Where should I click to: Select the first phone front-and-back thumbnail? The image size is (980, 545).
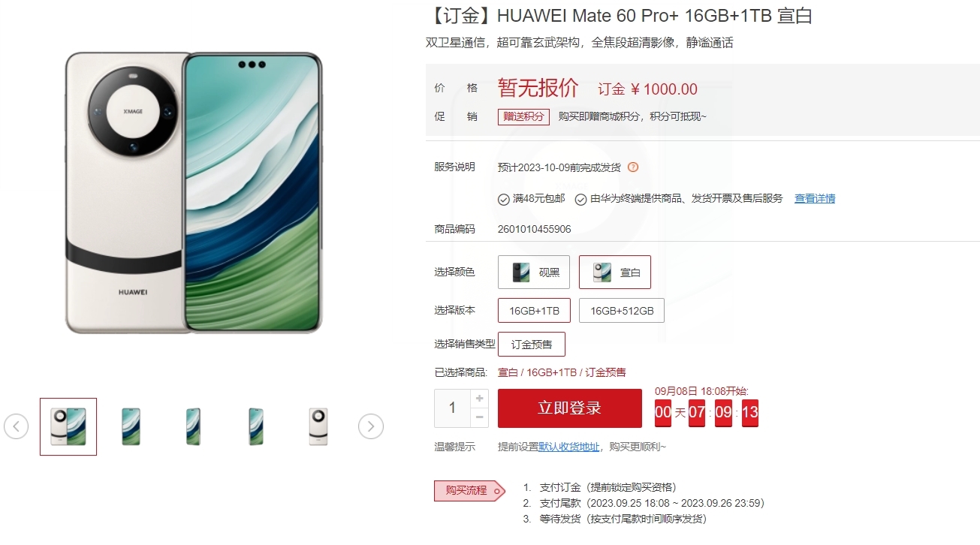click(x=68, y=426)
